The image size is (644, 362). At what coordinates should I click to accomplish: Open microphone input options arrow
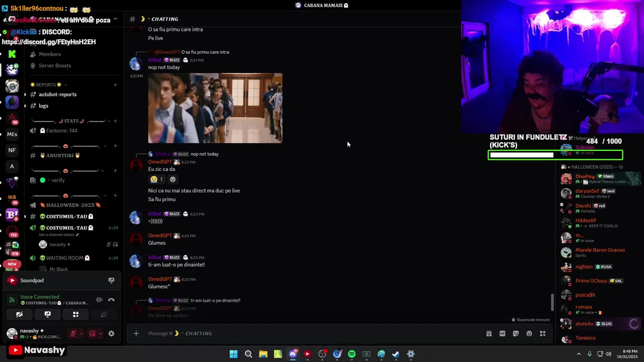(x=82, y=333)
